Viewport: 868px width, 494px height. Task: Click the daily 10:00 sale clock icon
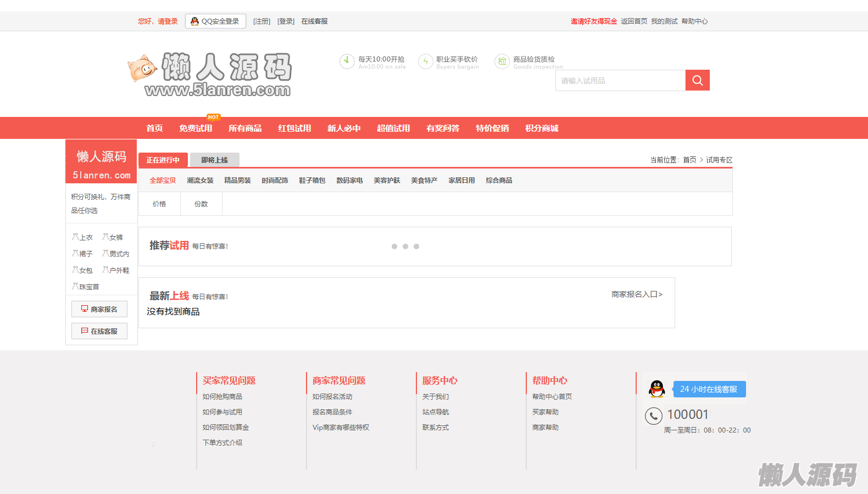pos(347,61)
